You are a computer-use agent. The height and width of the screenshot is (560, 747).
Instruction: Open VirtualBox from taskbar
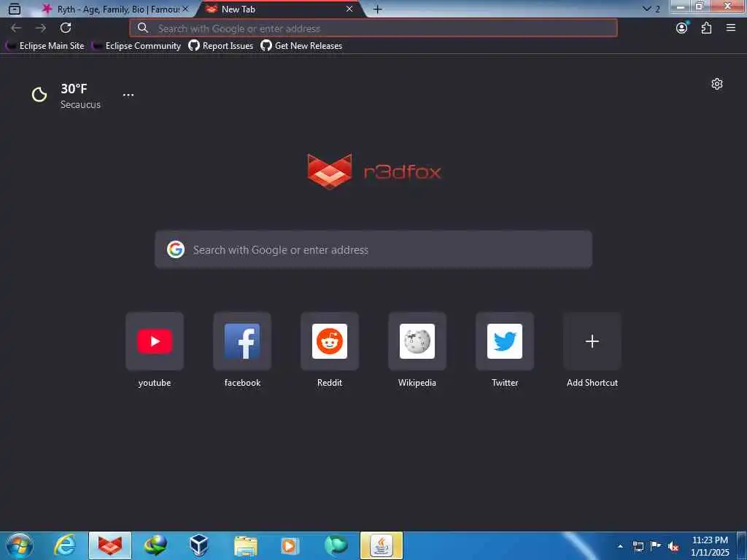199,545
